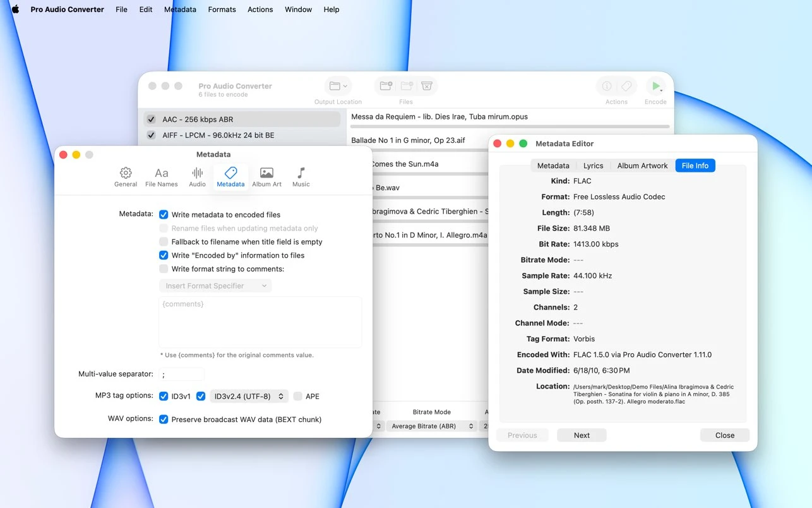
Task: Click the Close button in Metadata Editor
Action: pos(725,435)
